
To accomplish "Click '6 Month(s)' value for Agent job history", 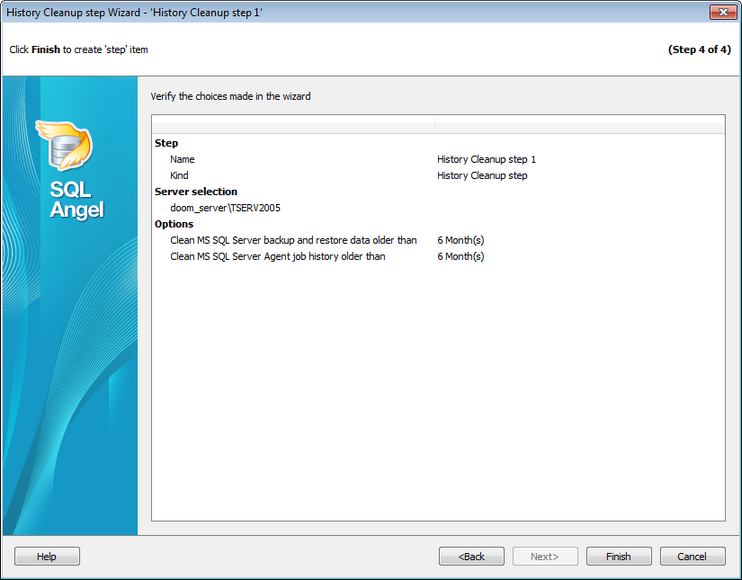I will pyautogui.click(x=460, y=256).
